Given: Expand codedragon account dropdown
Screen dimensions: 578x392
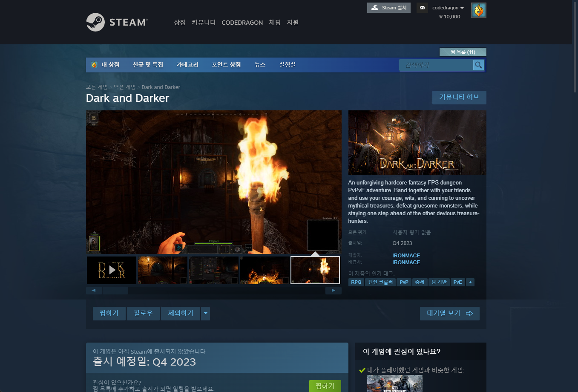Looking at the screenshot, I should click(448, 8).
